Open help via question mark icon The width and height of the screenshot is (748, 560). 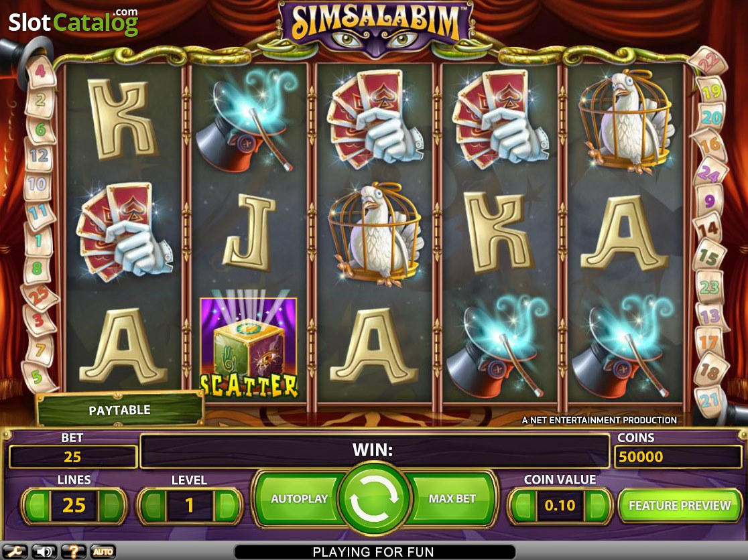(x=74, y=551)
